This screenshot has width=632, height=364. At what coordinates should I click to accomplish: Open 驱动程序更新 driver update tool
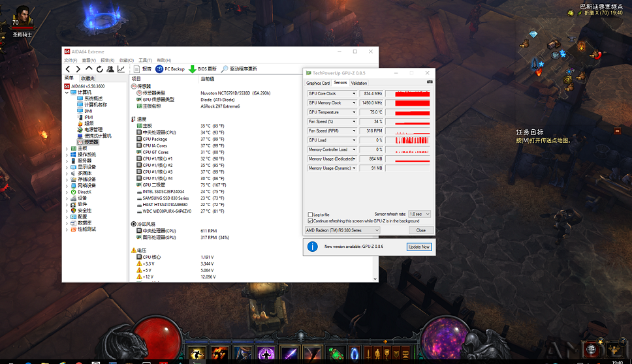(x=239, y=69)
